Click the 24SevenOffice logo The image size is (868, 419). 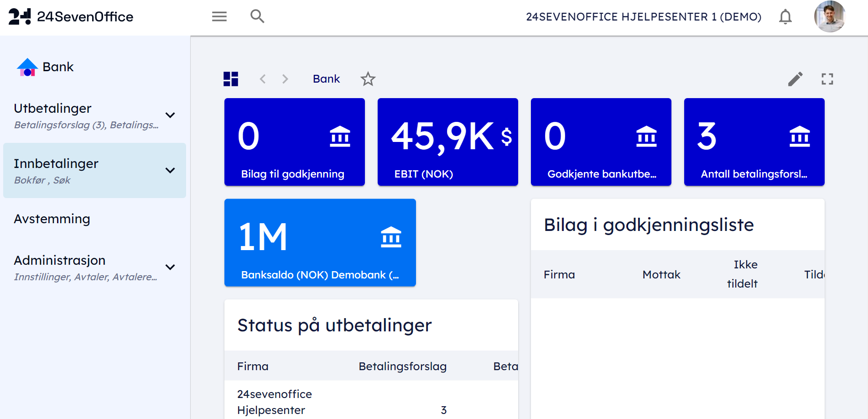click(x=71, y=17)
